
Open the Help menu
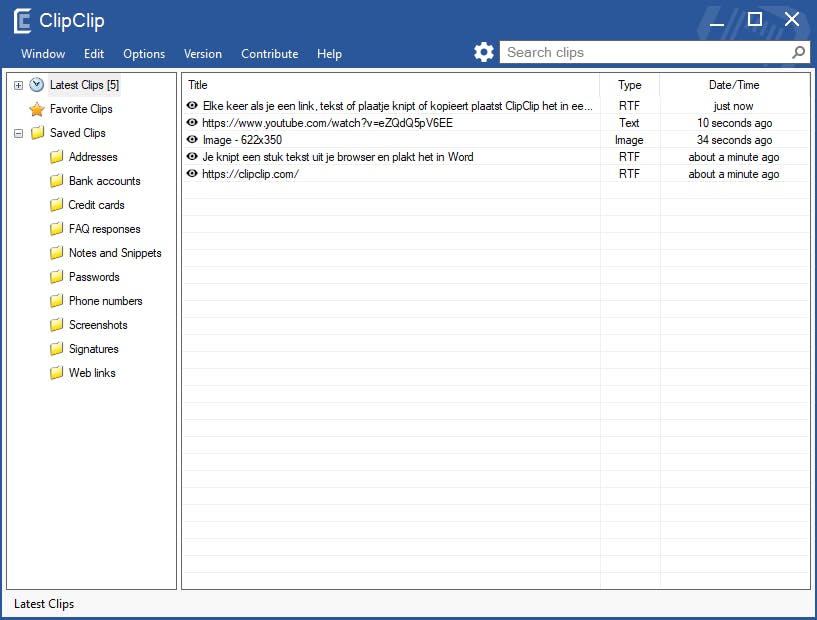tap(329, 54)
